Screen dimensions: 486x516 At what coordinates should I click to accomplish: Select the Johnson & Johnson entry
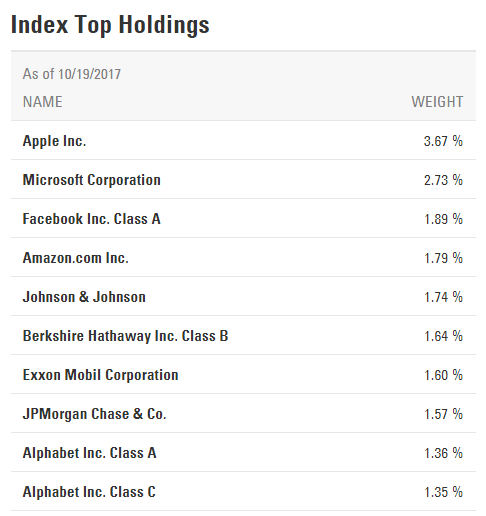[x=84, y=297]
